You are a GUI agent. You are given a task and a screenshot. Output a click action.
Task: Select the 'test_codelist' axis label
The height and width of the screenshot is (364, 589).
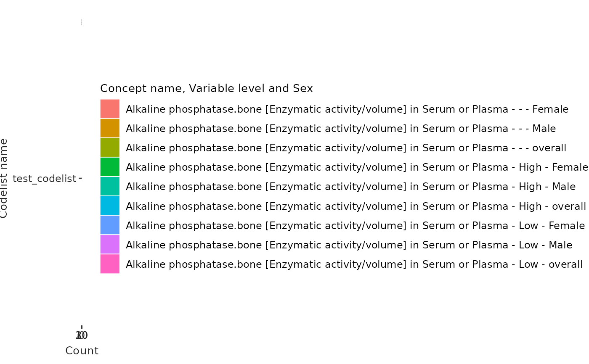point(45,179)
